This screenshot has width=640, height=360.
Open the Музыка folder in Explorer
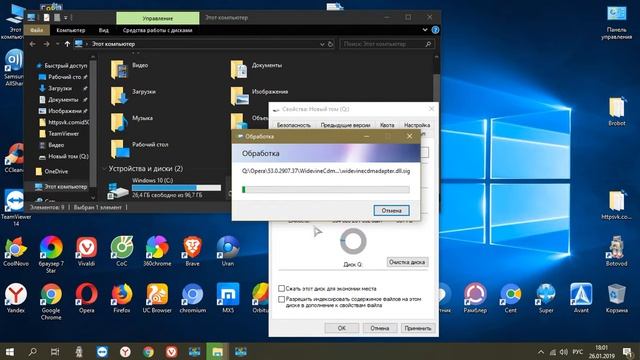(132, 122)
